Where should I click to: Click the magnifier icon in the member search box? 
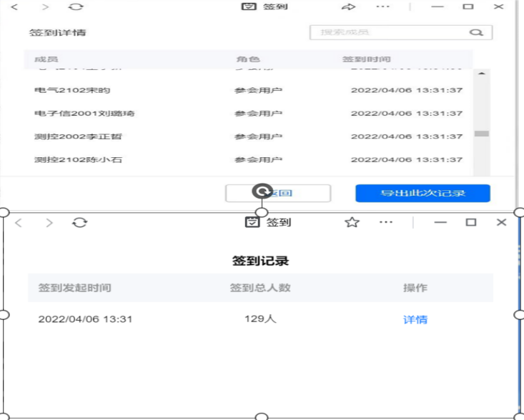(x=475, y=32)
